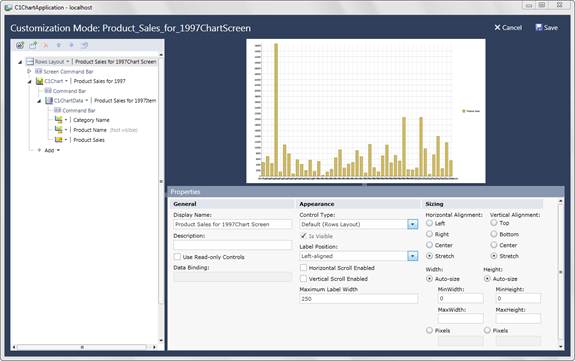Select Top vertical alignment radio
The image size is (575, 361).
(x=494, y=223)
